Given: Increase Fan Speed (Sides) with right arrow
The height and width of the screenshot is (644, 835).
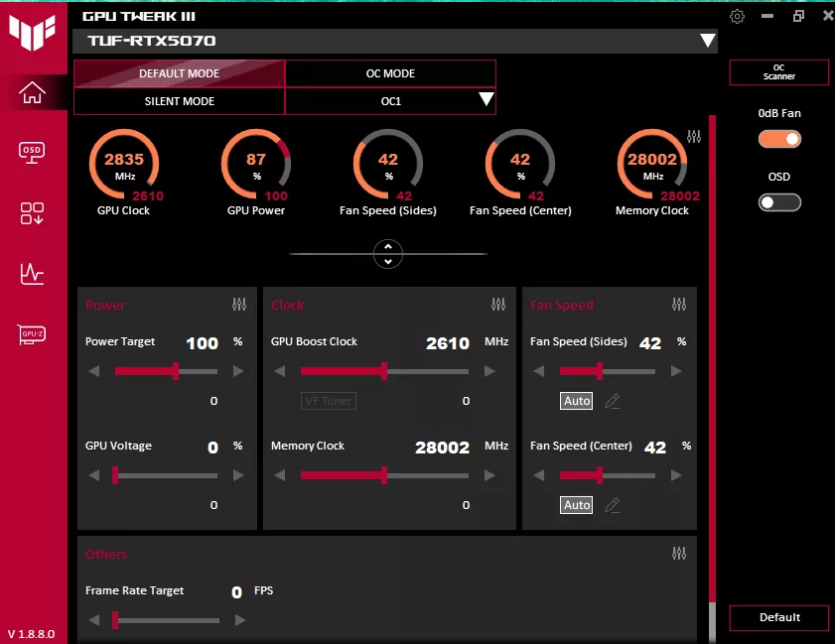Looking at the screenshot, I should (676, 371).
